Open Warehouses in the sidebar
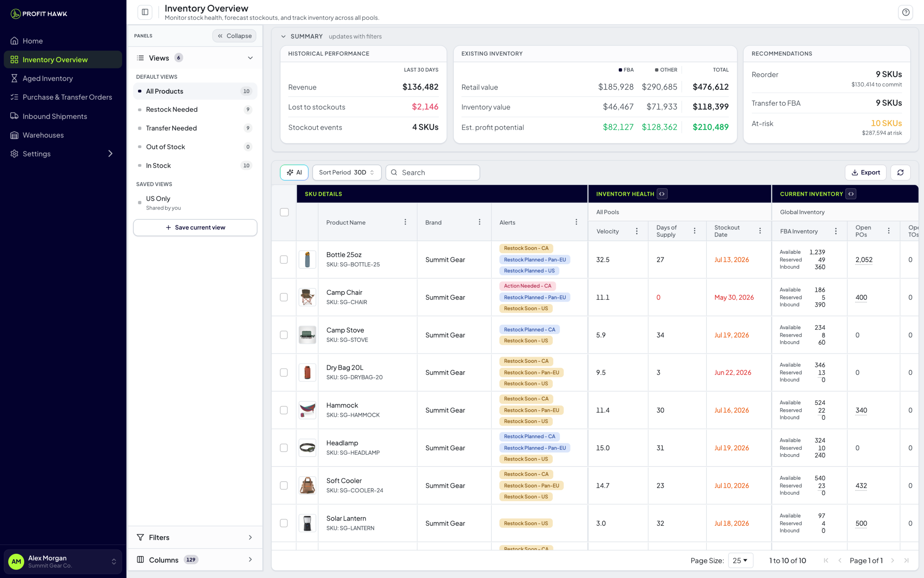 click(63, 135)
